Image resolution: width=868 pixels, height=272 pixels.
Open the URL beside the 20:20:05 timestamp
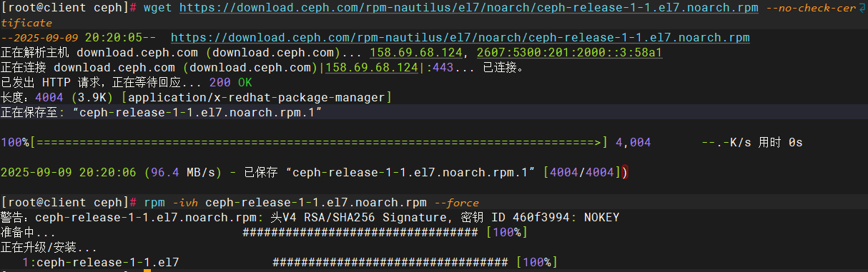point(460,37)
